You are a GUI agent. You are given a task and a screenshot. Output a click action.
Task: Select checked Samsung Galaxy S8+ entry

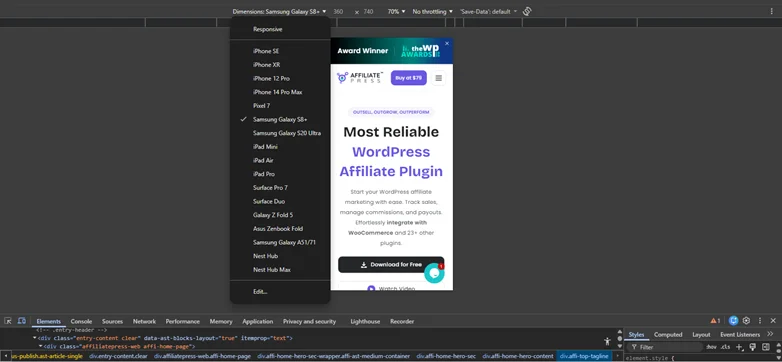click(x=280, y=120)
